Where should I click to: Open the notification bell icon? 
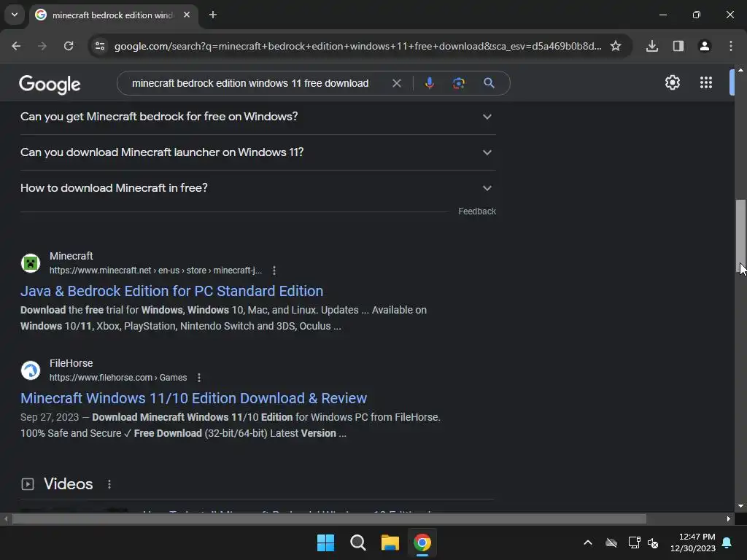tap(727, 542)
